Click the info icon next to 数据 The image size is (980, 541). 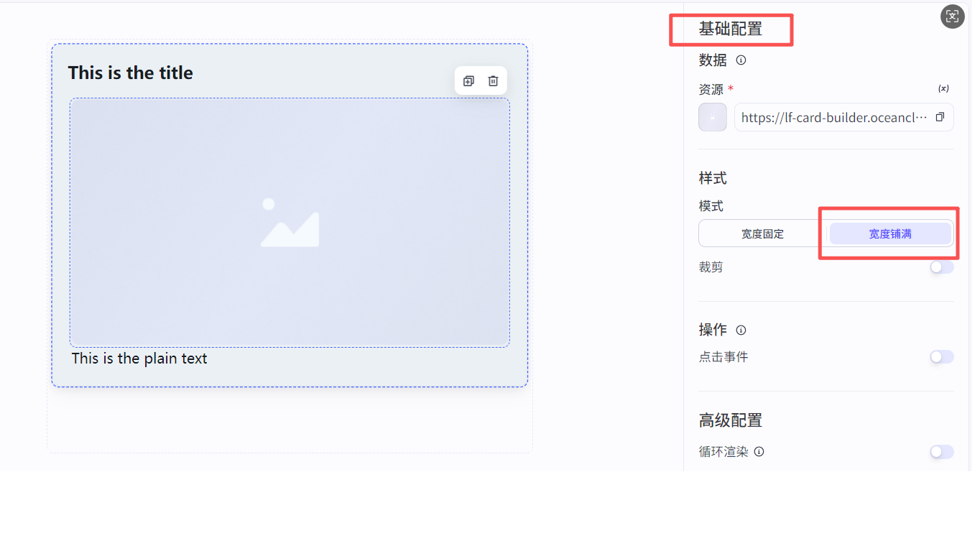741,60
